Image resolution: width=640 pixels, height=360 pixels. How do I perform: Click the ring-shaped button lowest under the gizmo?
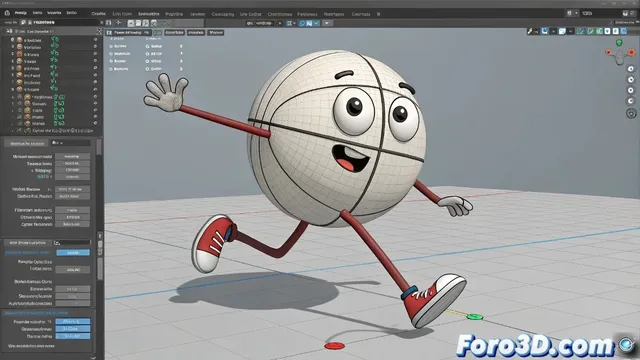631,113
